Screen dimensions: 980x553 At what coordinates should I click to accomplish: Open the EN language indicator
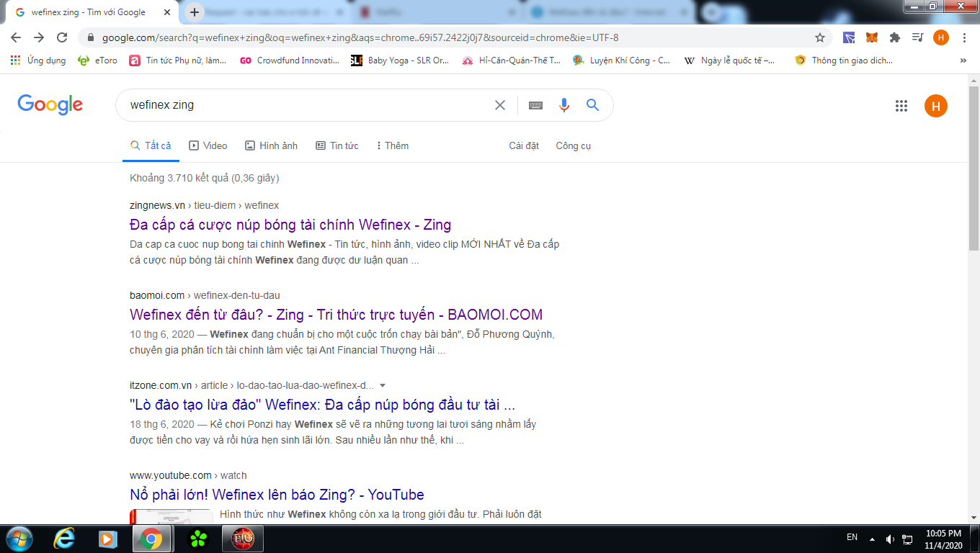(852, 538)
